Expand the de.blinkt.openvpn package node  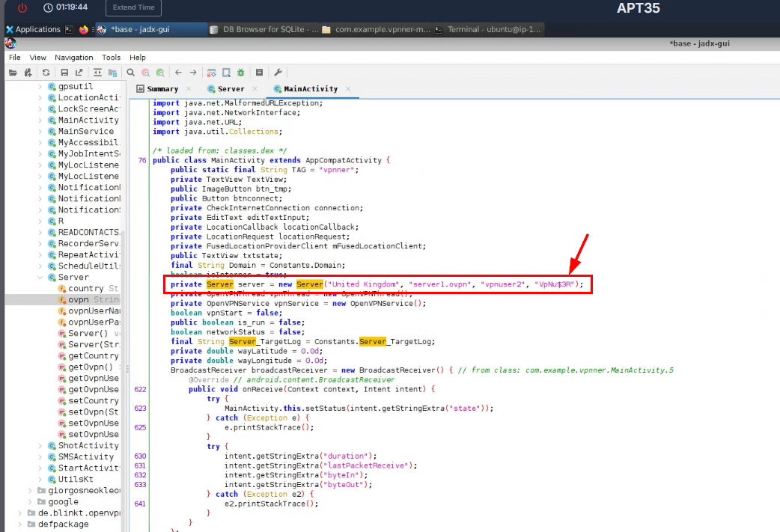point(20,513)
